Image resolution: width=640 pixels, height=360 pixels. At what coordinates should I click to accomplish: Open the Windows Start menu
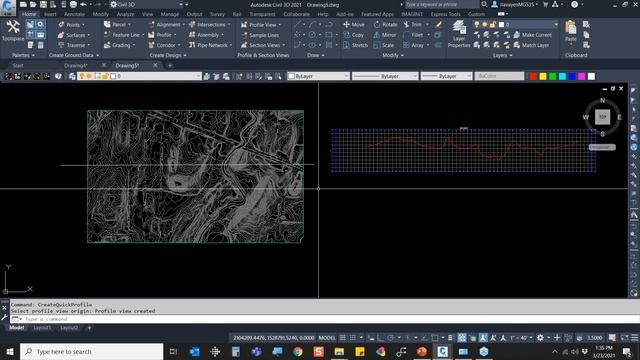pyautogui.click(x=10, y=351)
